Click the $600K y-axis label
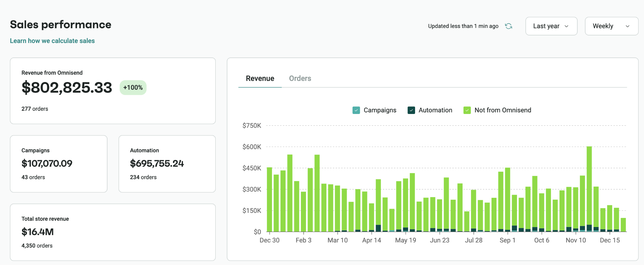 (252, 147)
